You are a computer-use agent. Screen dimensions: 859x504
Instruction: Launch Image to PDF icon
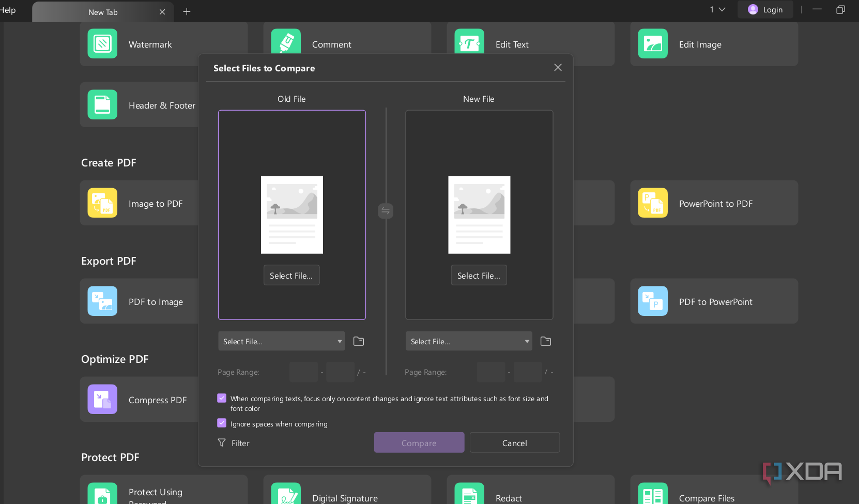click(x=102, y=203)
